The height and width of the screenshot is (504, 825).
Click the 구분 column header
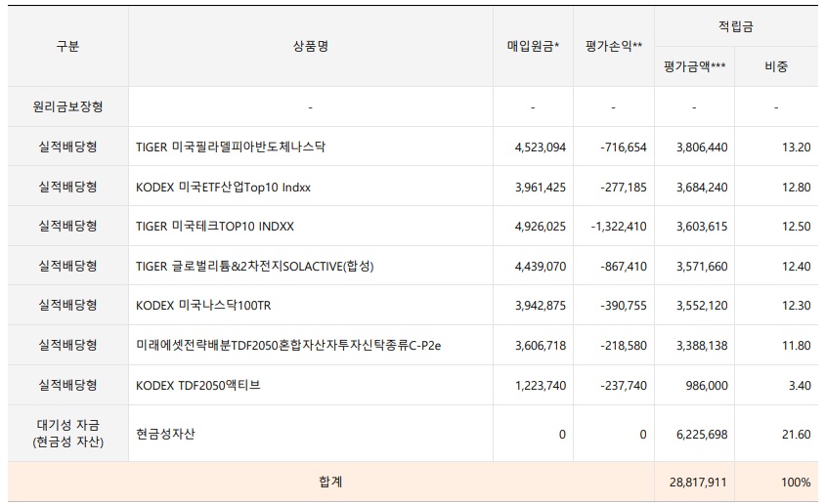(x=67, y=46)
